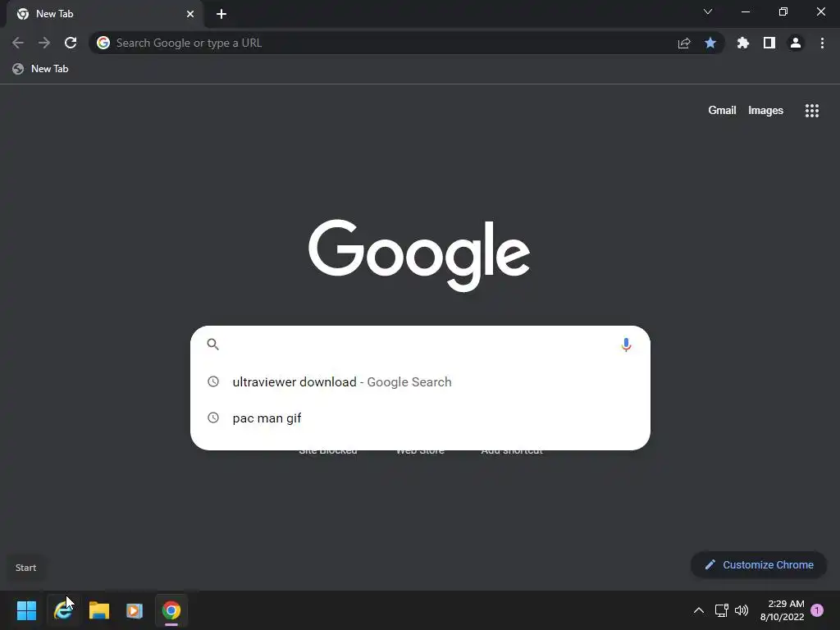The image size is (840, 630).
Task: Open the side panel icon
Action: 769,43
